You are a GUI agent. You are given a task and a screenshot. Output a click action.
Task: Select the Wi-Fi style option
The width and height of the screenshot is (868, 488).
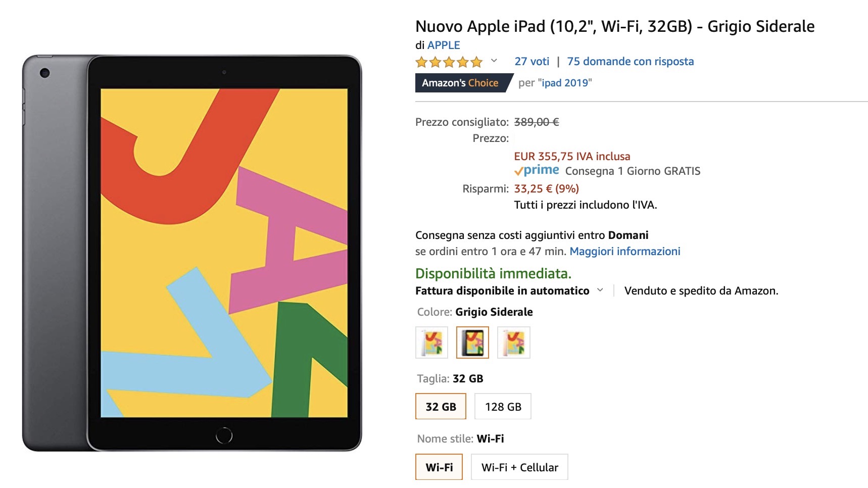point(439,467)
